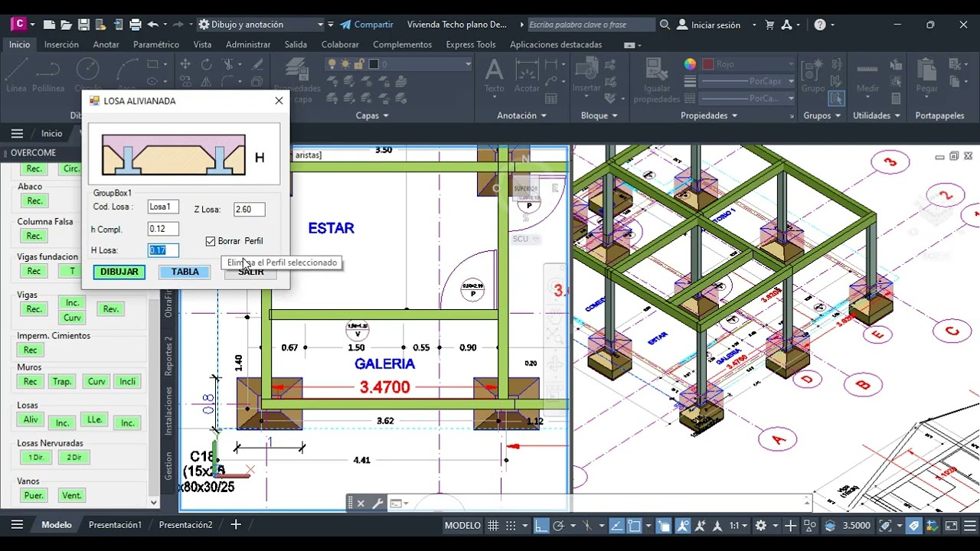
Task: Click the Undo arrow icon
Action: tap(152, 24)
